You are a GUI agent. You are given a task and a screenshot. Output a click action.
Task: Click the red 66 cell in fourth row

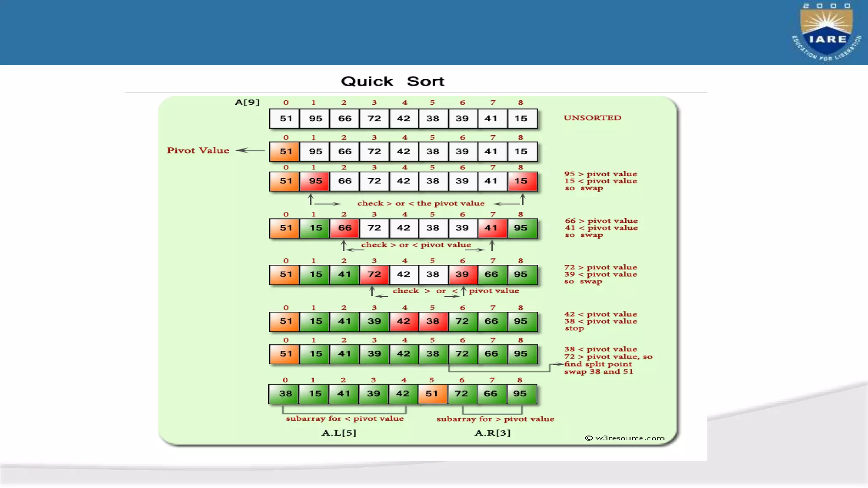point(345,228)
